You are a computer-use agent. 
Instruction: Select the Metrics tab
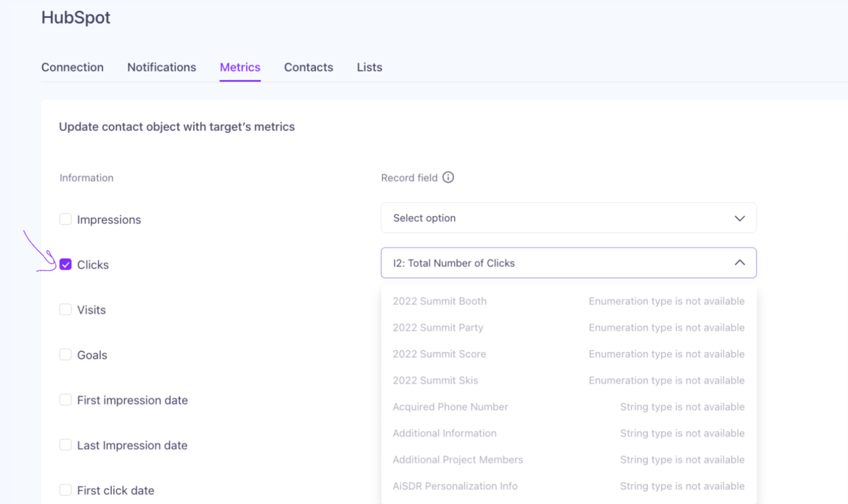tap(240, 67)
